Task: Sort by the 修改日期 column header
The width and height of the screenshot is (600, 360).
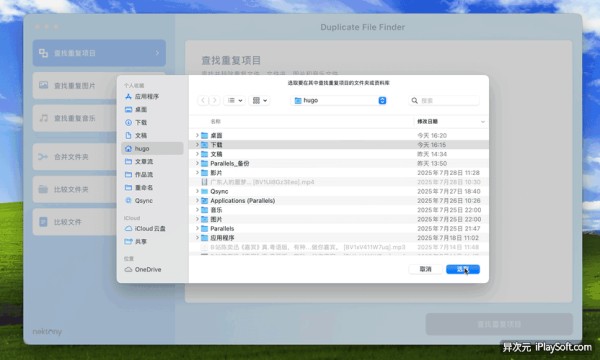Action: coord(427,122)
